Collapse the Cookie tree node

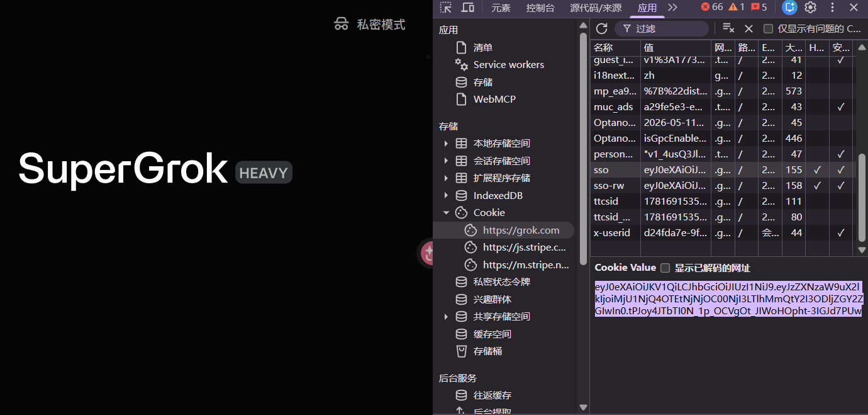[x=446, y=212]
